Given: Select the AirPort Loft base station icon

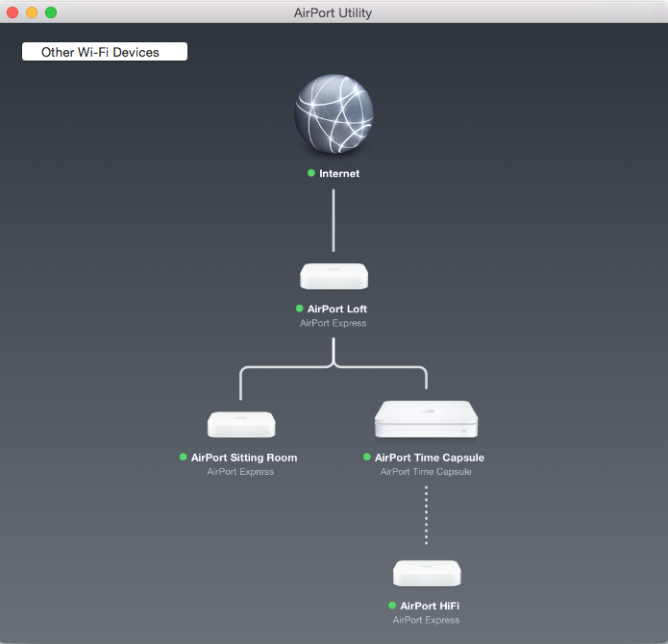Looking at the screenshot, I should point(334,277).
